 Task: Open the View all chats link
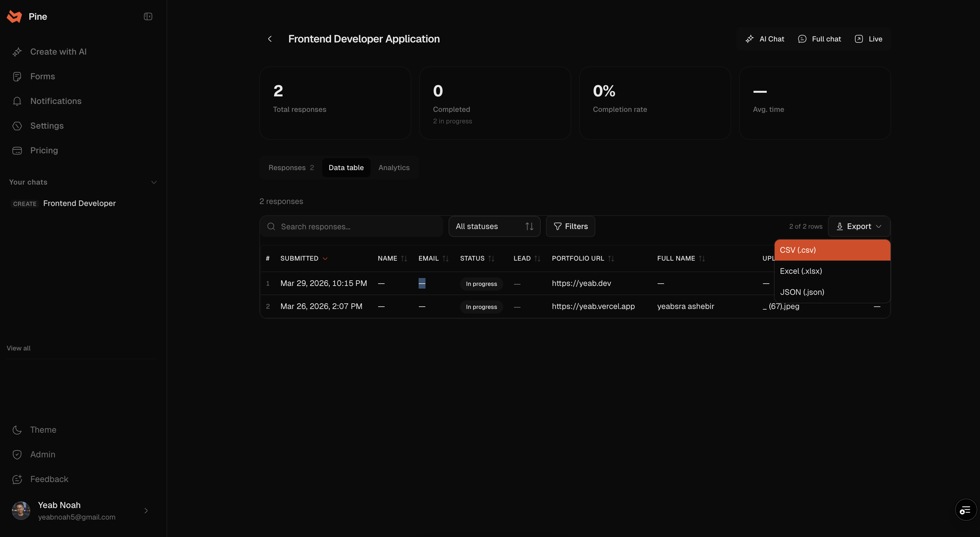[x=19, y=348]
